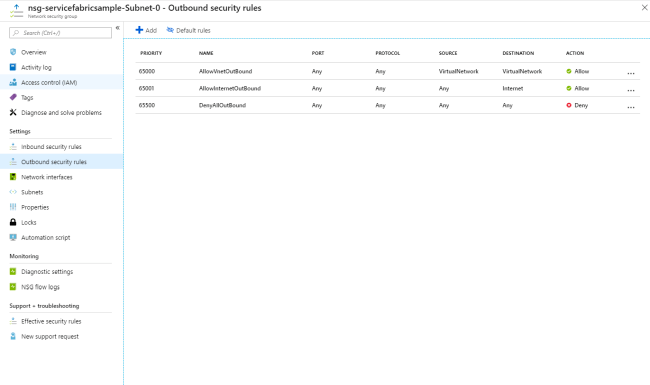Click VirtualNetwork in the source column
Image resolution: width=650 pixels, height=385 pixels.
click(458, 71)
